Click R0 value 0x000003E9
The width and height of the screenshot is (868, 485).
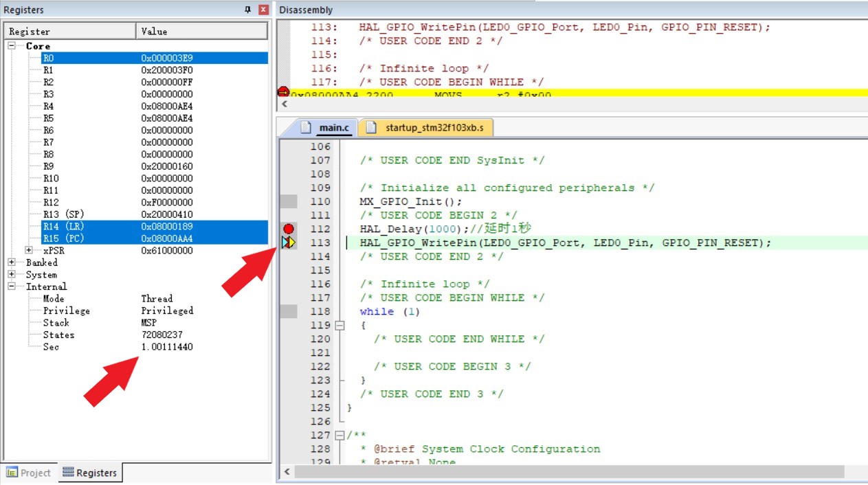pos(167,58)
